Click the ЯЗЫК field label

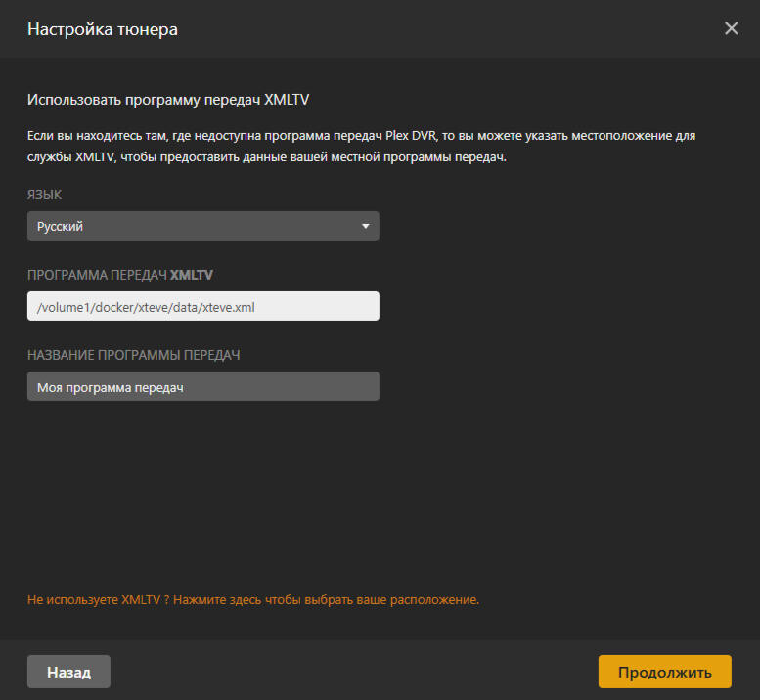44,195
